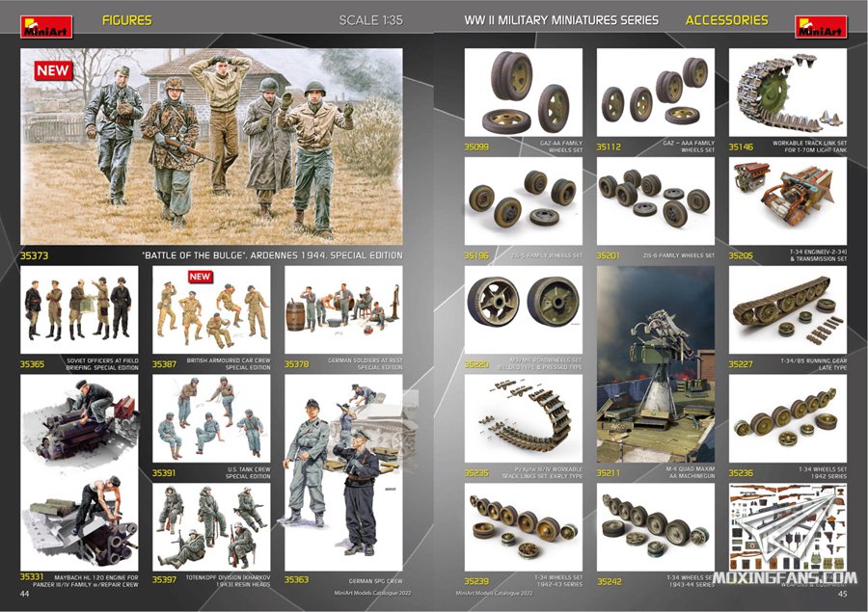
Task: Click the "Battle of the Bulge" Ardennes 1944 caption
Action: (x=272, y=255)
